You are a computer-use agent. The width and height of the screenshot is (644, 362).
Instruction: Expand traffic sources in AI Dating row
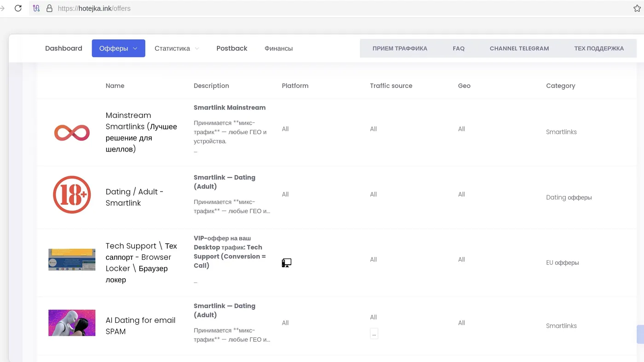pos(374,334)
